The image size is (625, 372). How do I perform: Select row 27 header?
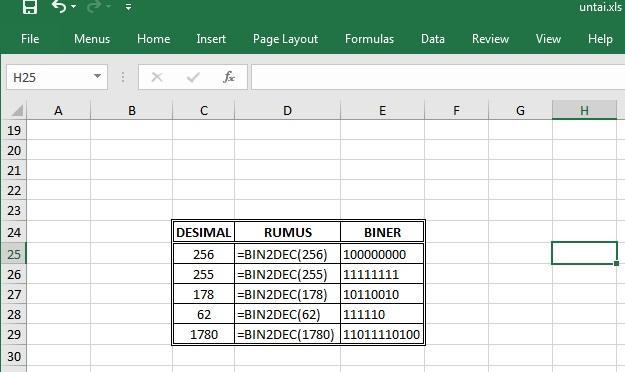14,294
